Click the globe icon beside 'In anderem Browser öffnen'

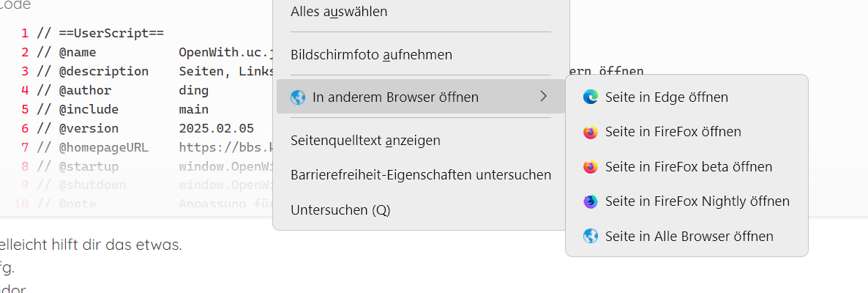tap(298, 97)
